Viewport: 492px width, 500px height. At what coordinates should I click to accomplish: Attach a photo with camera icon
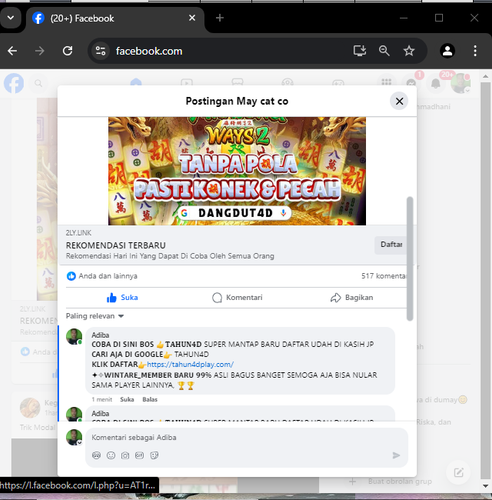pos(125,455)
